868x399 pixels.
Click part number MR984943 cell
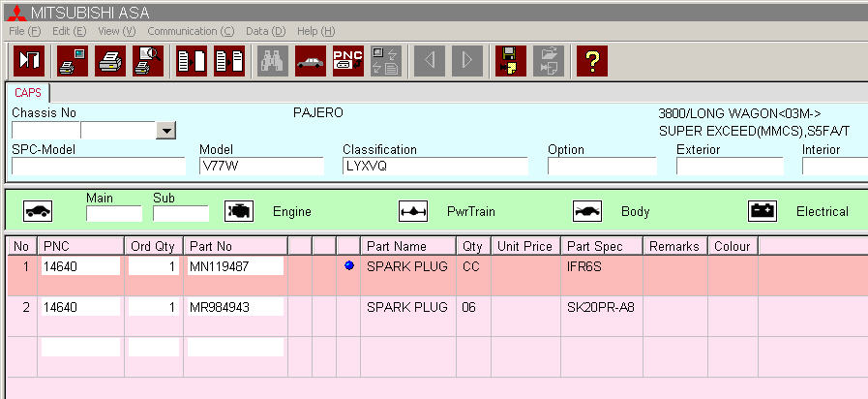235,308
